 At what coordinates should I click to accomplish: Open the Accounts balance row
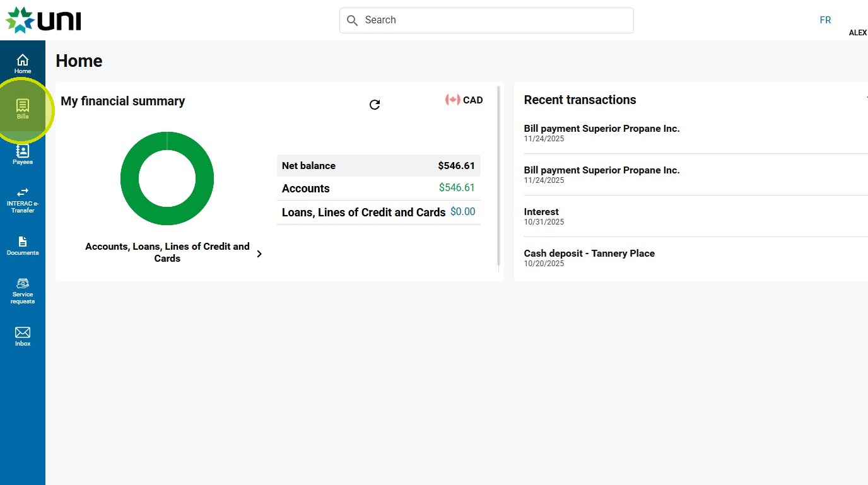point(378,188)
